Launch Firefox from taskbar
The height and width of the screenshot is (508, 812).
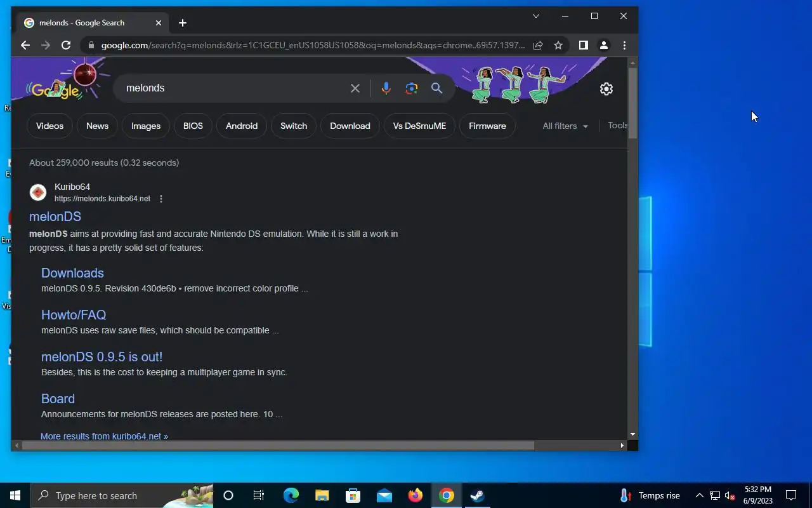(x=415, y=495)
